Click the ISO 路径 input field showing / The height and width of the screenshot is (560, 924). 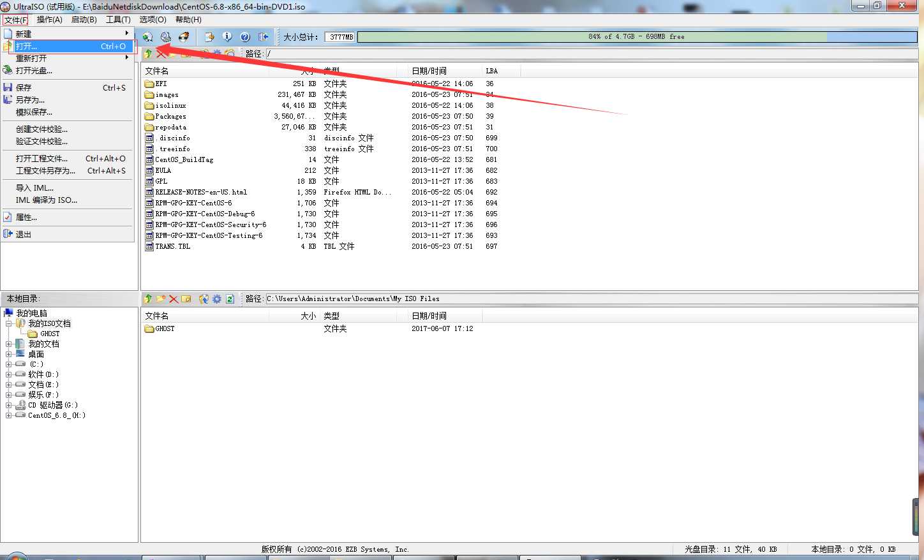tap(592, 54)
